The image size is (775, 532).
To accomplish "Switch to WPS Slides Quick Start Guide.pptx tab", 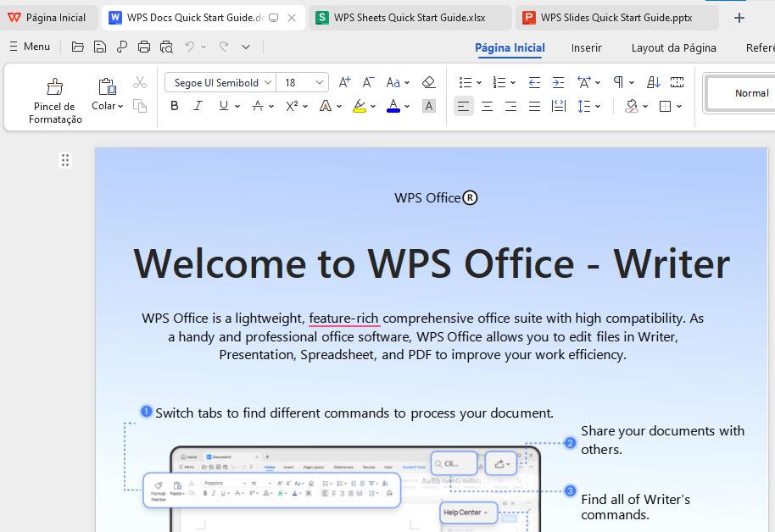I will click(x=616, y=18).
